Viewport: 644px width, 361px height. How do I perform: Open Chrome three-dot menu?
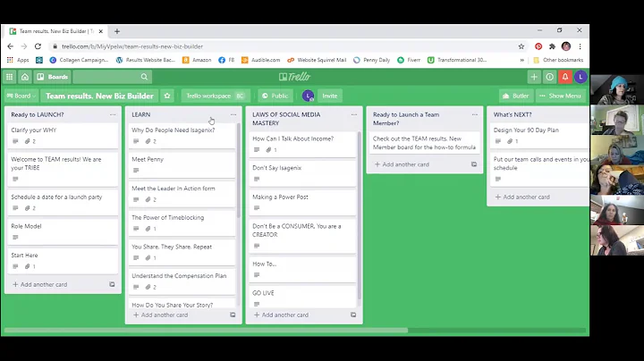(580, 46)
